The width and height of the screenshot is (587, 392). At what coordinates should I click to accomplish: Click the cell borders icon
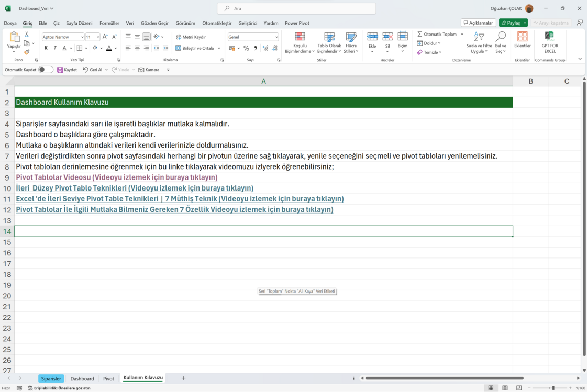(x=80, y=48)
